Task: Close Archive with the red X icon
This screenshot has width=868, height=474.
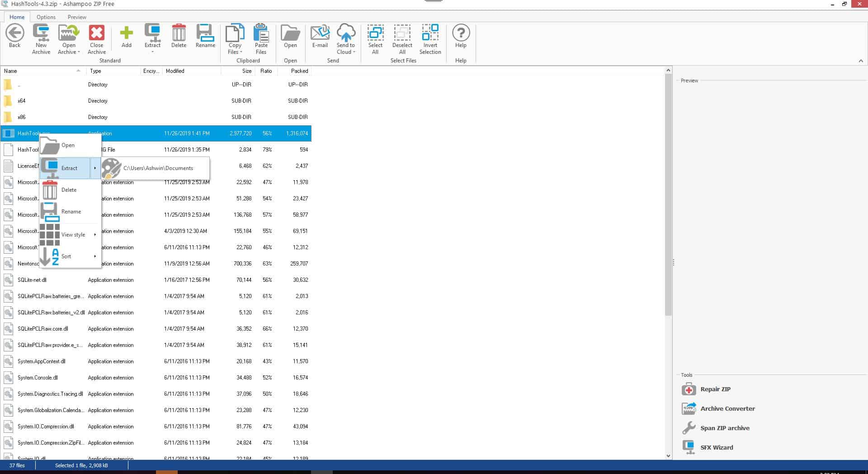Action: (x=97, y=39)
